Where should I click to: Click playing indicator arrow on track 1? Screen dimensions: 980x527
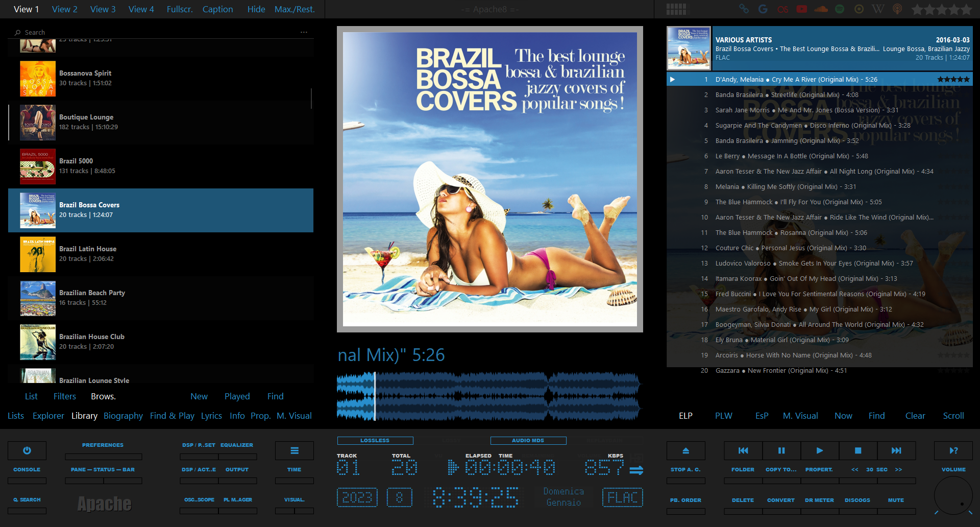673,79
